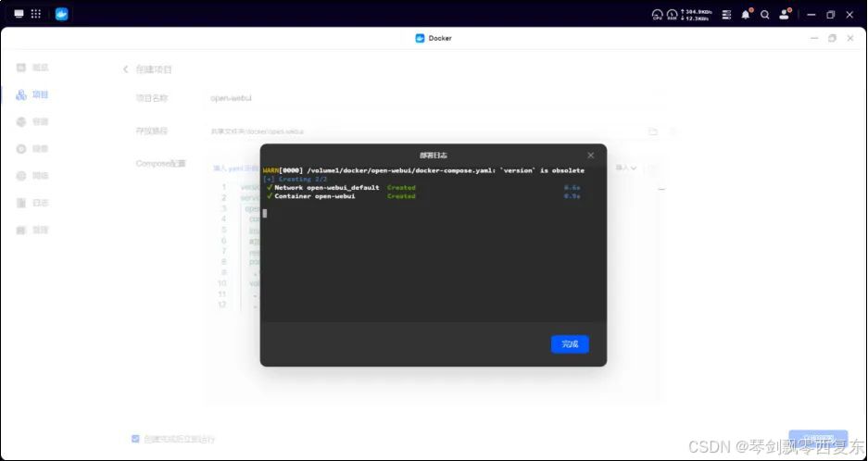
Task: Open 镜像 in the Docker sidebar
Action: tap(32, 149)
